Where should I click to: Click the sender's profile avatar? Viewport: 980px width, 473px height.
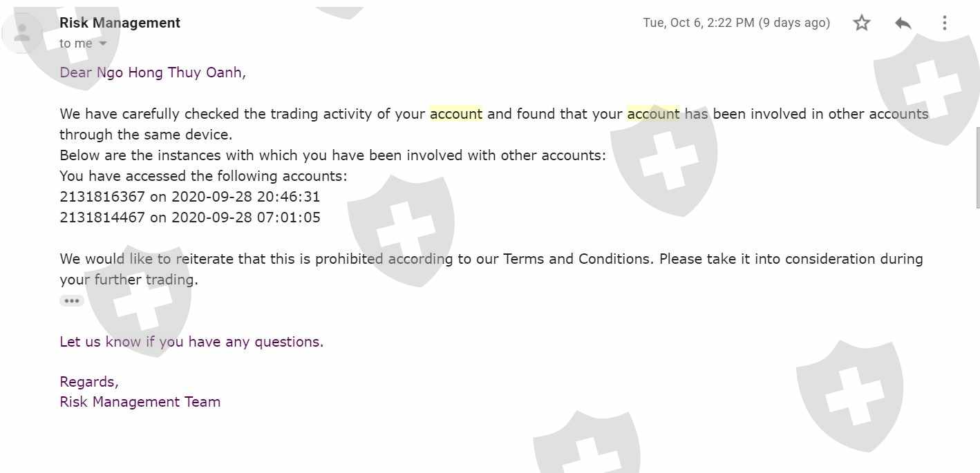point(22,32)
